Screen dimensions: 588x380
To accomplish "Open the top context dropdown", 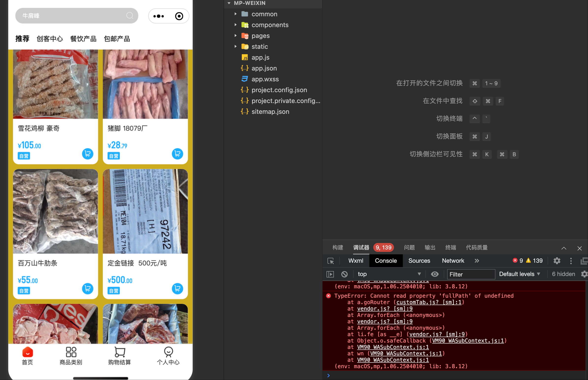I will 389,274.
